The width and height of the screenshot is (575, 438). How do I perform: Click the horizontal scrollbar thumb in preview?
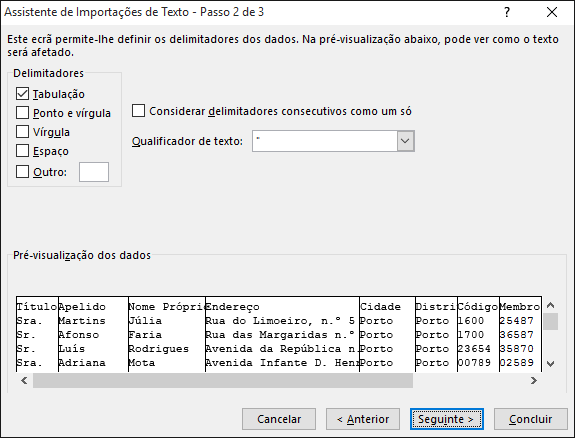click(223, 380)
